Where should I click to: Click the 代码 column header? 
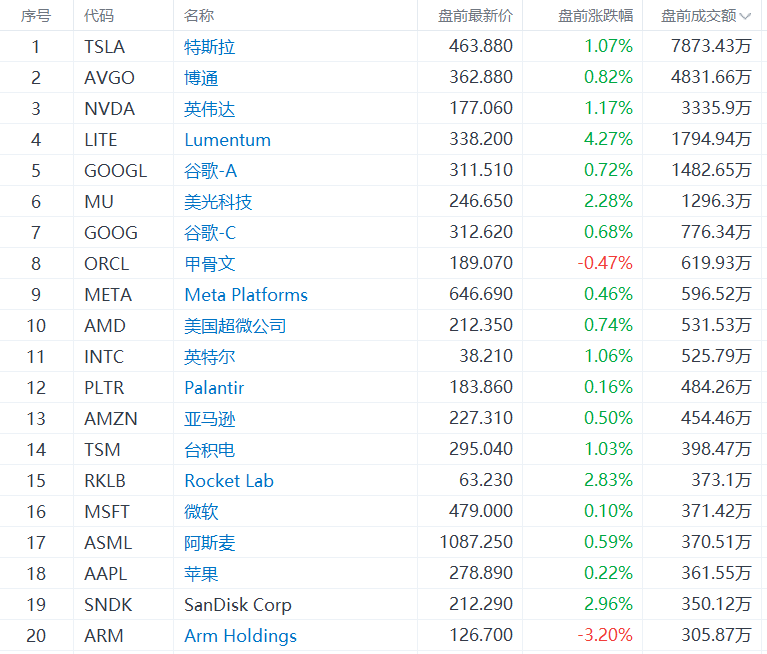coord(99,16)
